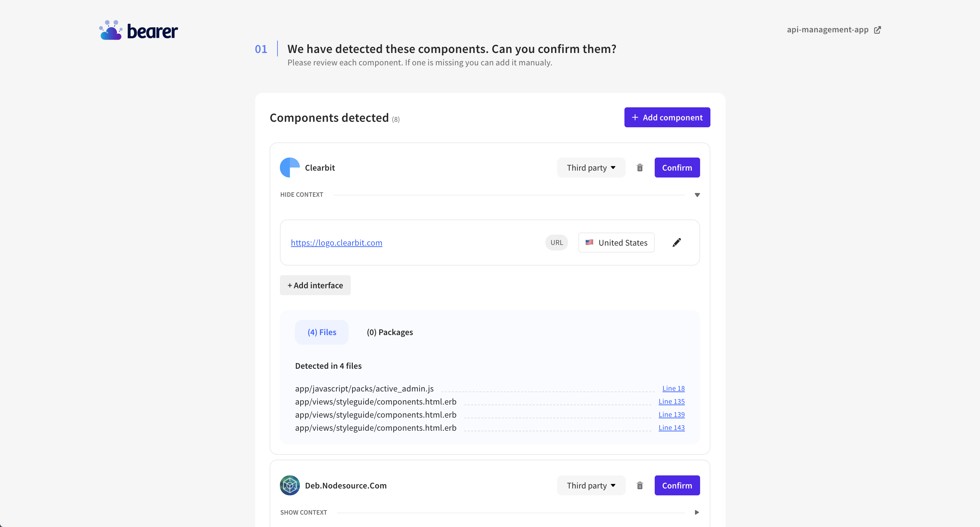Open the Deb.Nodesource.Com Third party dropdown

pos(591,485)
